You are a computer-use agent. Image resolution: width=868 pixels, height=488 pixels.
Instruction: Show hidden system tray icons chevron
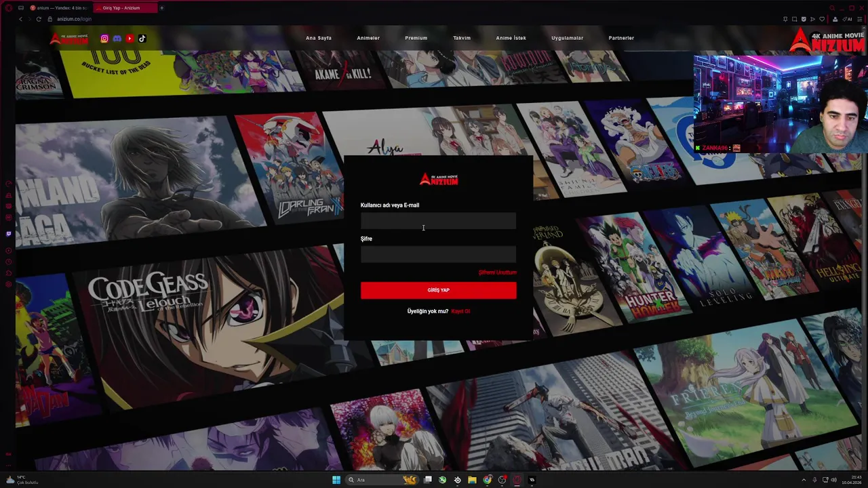(x=804, y=480)
